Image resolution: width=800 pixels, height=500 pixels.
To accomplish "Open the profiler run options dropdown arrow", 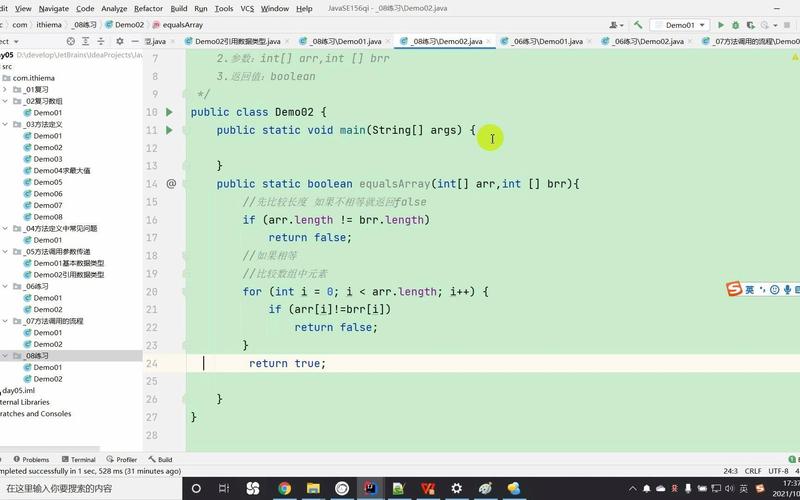I will pos(774,25).
